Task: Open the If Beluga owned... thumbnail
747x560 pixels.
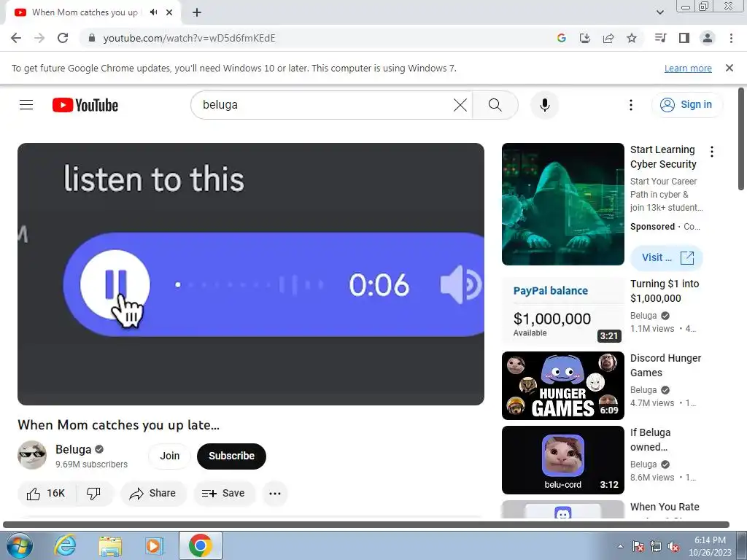Action: (x=562, y=460)
